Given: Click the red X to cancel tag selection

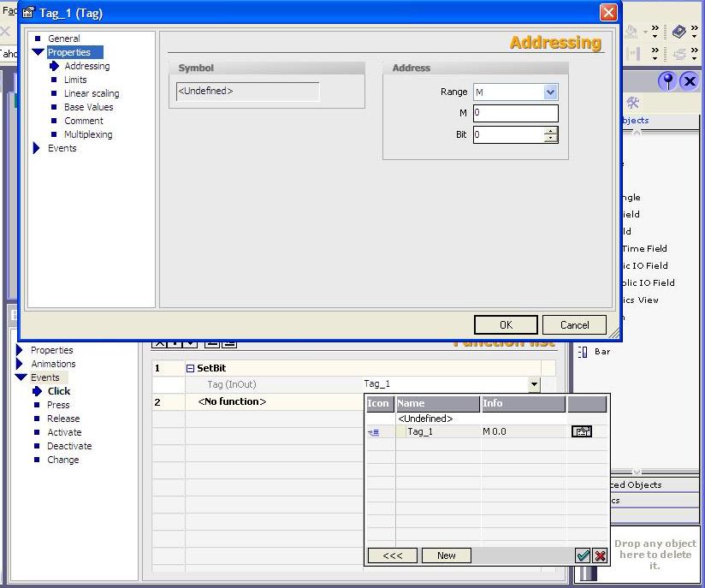Looking at the screenshot, I should point(600,555).
